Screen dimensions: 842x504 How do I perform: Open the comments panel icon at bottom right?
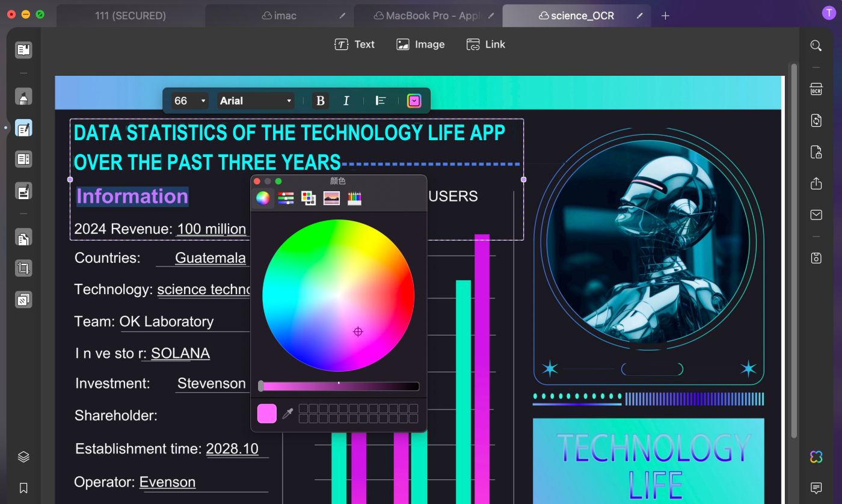click(816, 488)
